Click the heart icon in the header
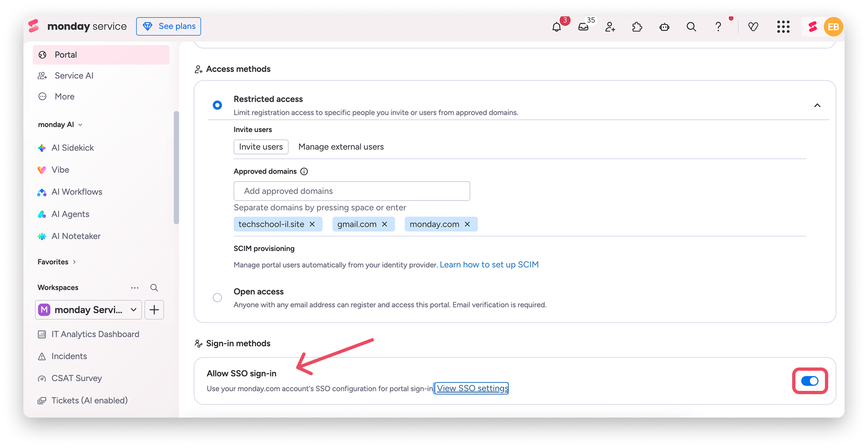 (753, 27)
